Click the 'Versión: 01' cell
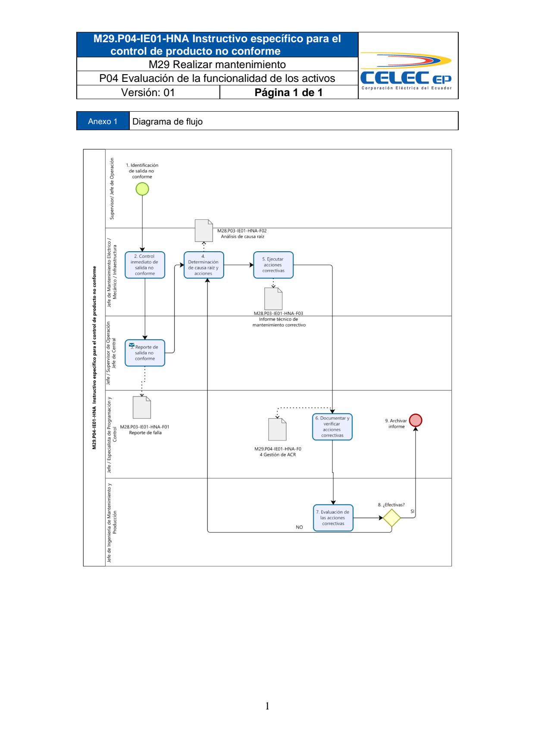Image resolution: width=535 pixels, height=756 pixels. [x=148, y=92]
